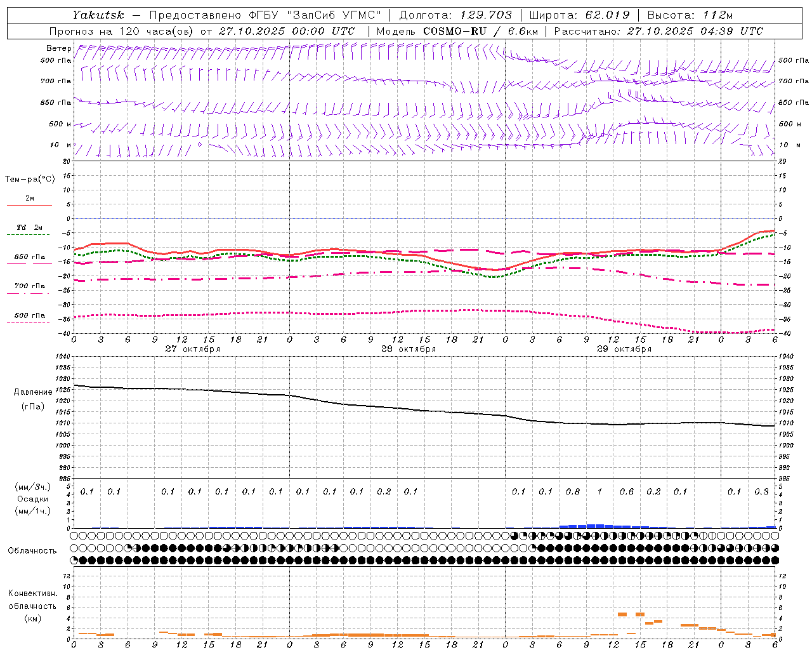Click the 'Td 2м' dew point legend entry
The image size is (812, 650).
(x=30, y=227)
